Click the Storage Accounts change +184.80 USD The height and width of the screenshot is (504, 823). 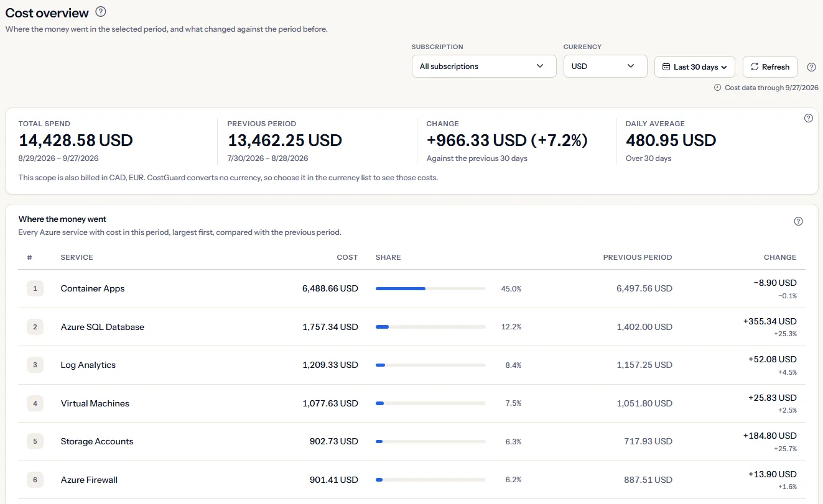pyautogui.click(x=770, y=436)
